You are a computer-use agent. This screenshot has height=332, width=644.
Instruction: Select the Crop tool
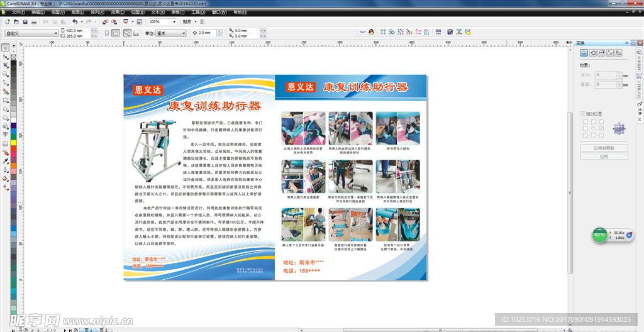coord(5,65)
